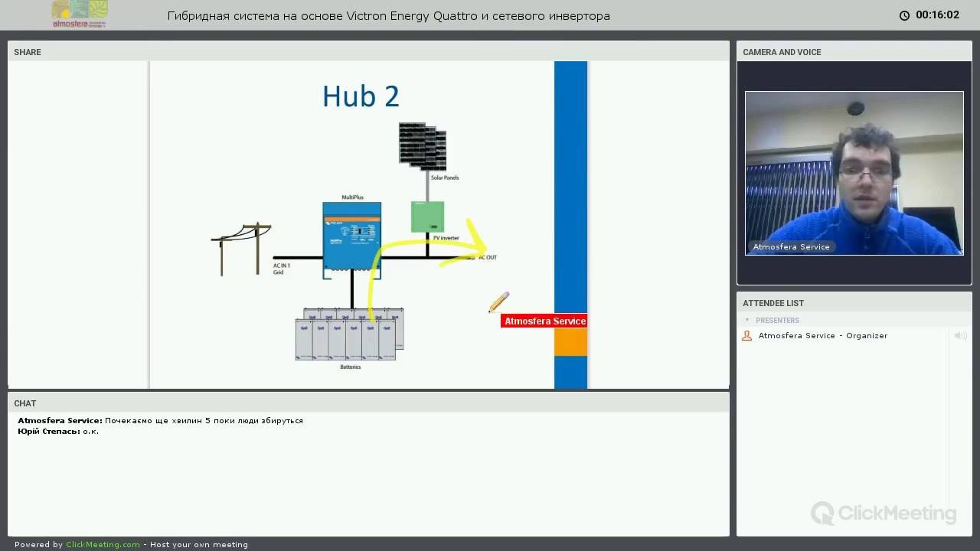980x551 pixels.
Task: Click the chat message from Юрій Степась
Action: [x=58, y=432]
